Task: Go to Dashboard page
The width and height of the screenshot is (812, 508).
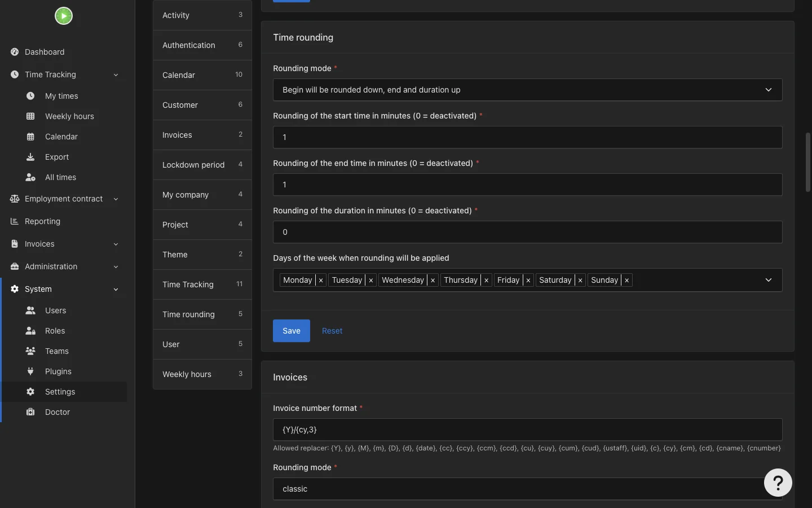Action: coord(45,52)
